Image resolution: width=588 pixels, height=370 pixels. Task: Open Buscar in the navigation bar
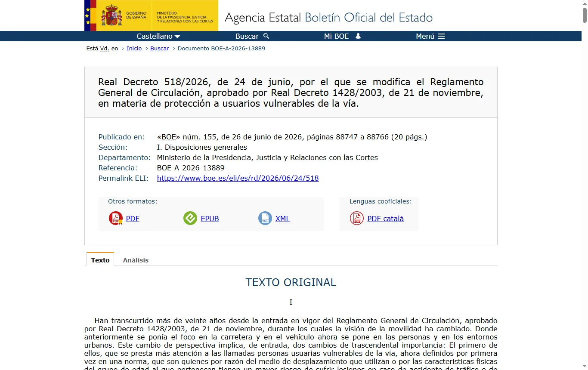click(247, 36)
